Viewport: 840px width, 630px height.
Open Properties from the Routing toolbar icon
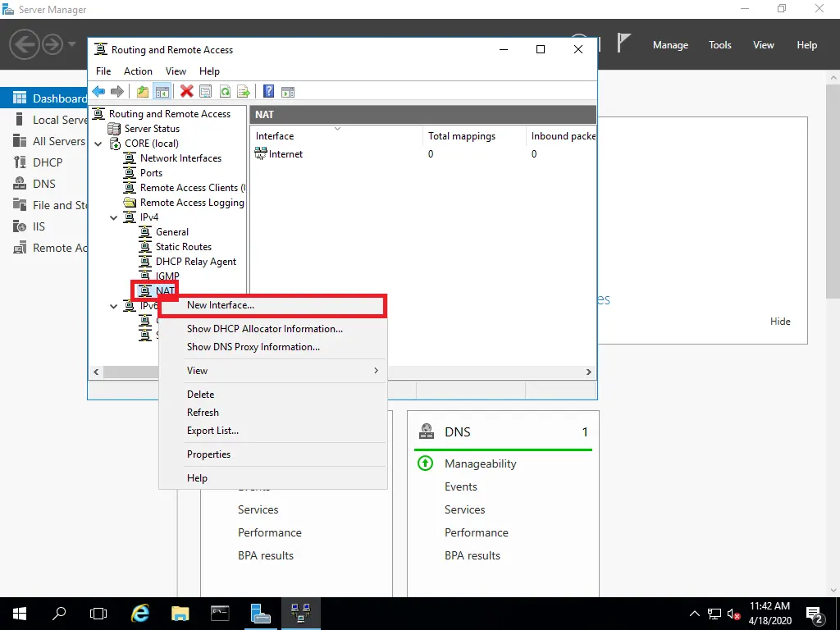206,92
